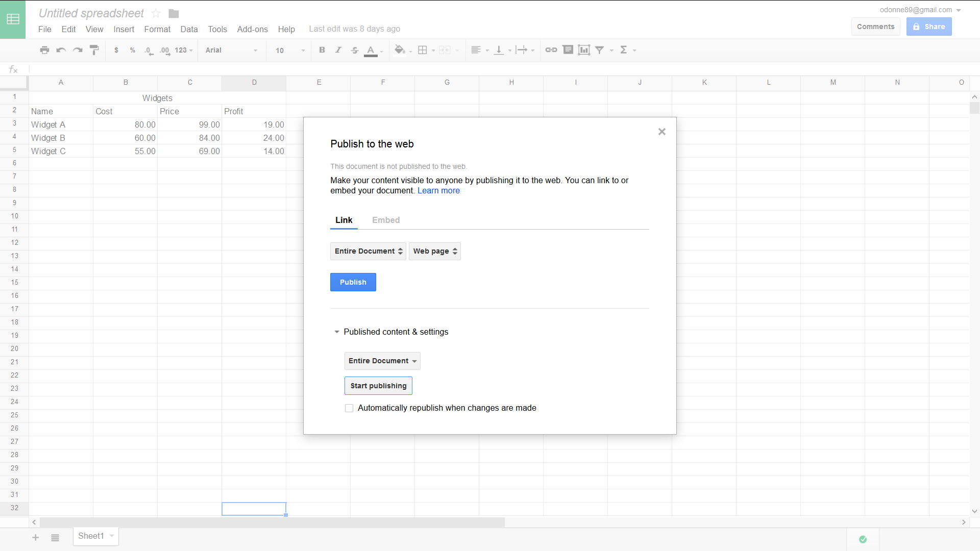Move spreadsheet to folder icon
The width and height of the screenshot is (980, 551).
click(174, 14)
